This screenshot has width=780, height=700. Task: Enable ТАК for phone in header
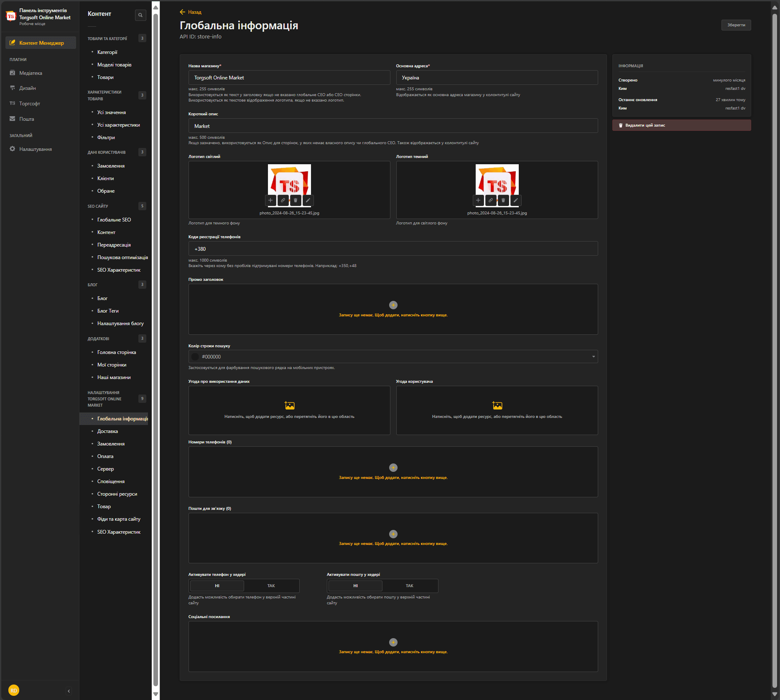tap(271, 586)
